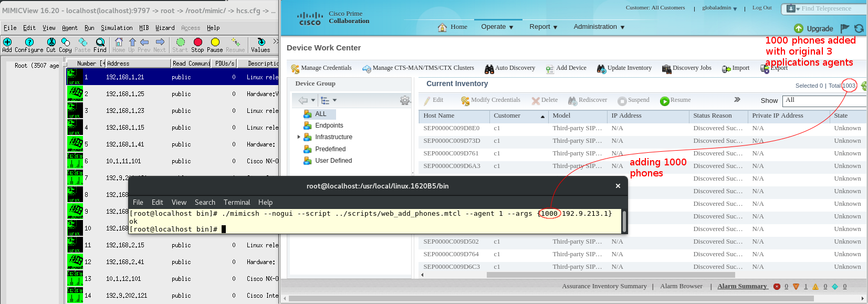Click the Add Device icon
The width and height of the screenshot is (868, 304).
coord(550,69)
